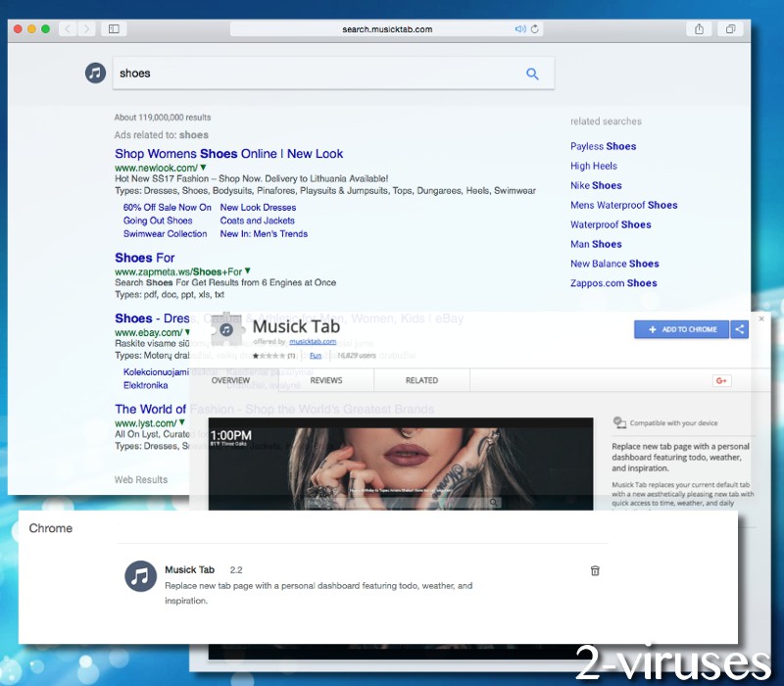Share the extension using the blue share icon
The height and width of the screenshot is (686, 784).
pyautogui.click(x=739, y=329)
